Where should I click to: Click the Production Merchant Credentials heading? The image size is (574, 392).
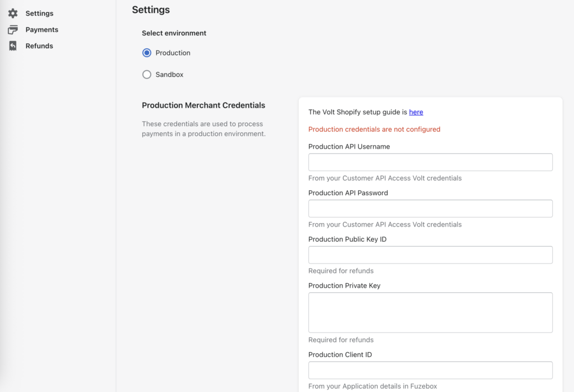203,105
